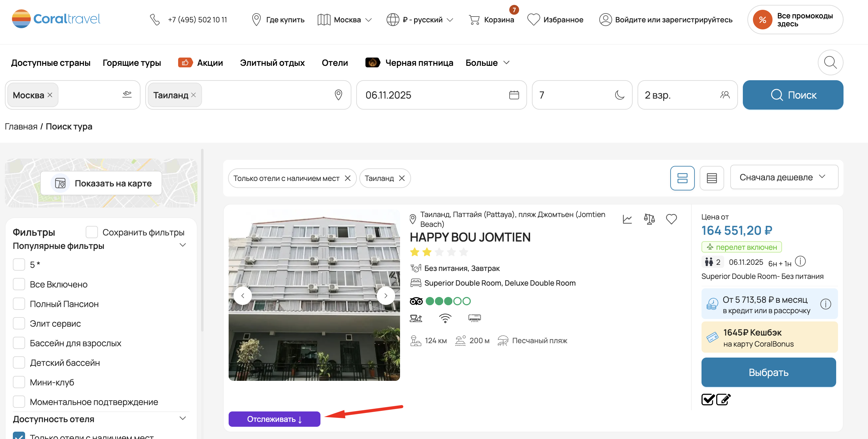Enable the Все Включено filter checkbox
Screen dimensions: 868x439
19,284
